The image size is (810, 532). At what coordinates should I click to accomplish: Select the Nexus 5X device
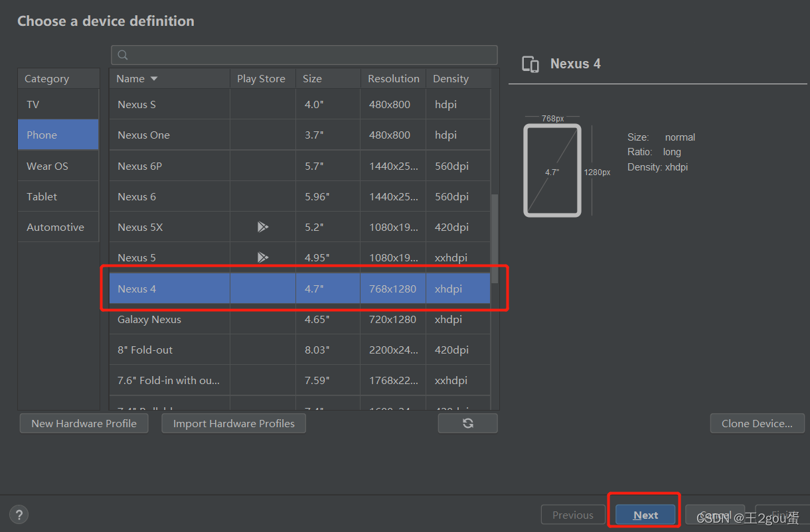pos(299,227)
